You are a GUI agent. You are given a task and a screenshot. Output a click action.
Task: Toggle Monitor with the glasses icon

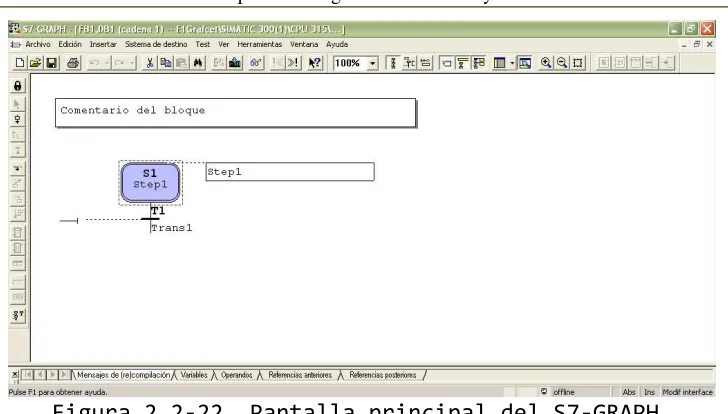255,63
